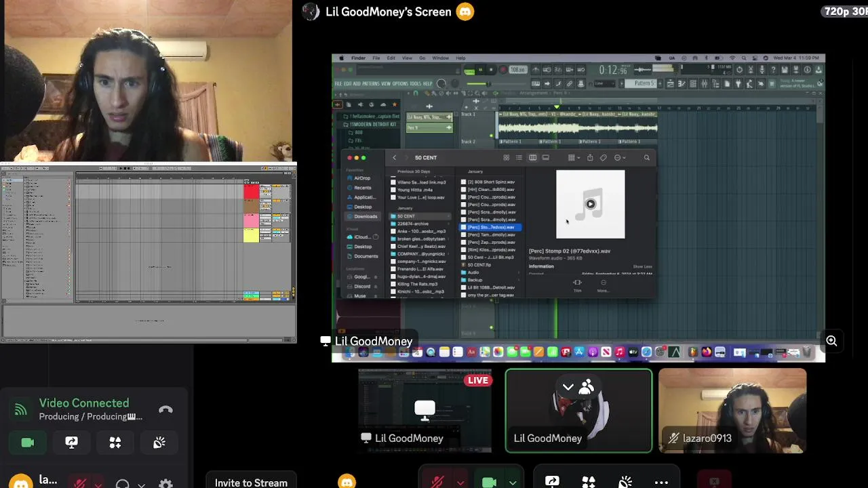Open FL Studio TOOLS menu
The height and width of the screenshot is (488, 868).
click(x=416, y=83)
